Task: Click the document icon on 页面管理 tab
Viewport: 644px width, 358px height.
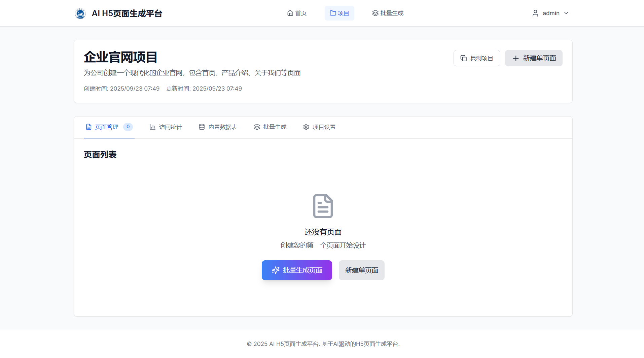Action: coord(88,127)
